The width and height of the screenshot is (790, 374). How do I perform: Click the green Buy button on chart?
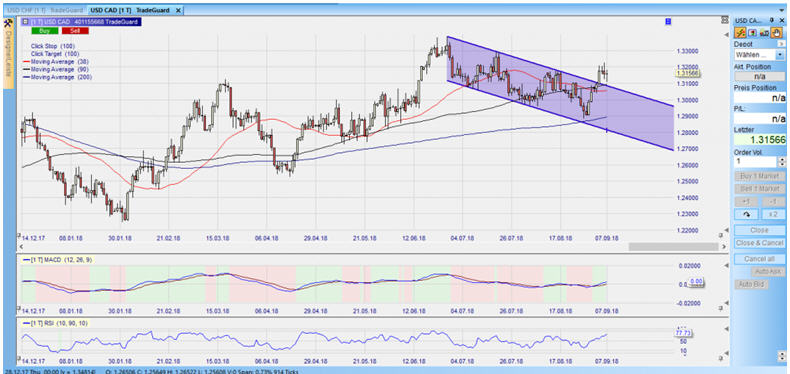click(45, 31)
